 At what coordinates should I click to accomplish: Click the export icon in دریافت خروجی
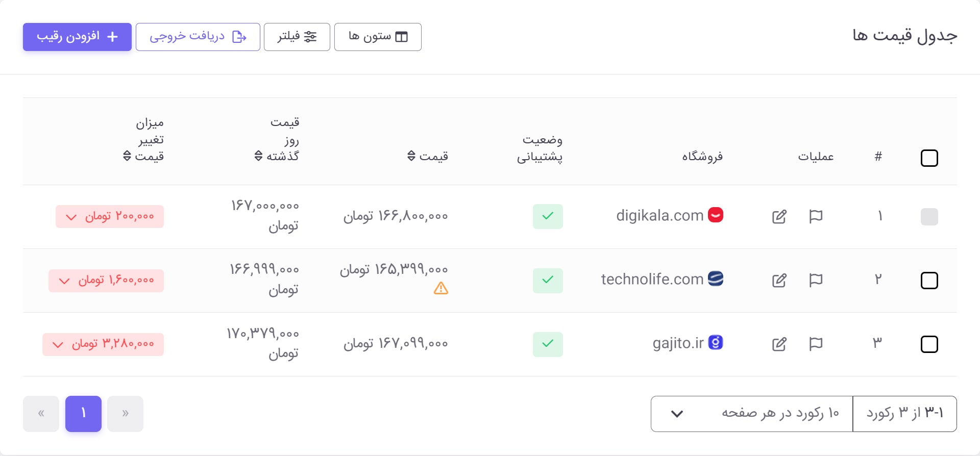[x=239, y=36]
